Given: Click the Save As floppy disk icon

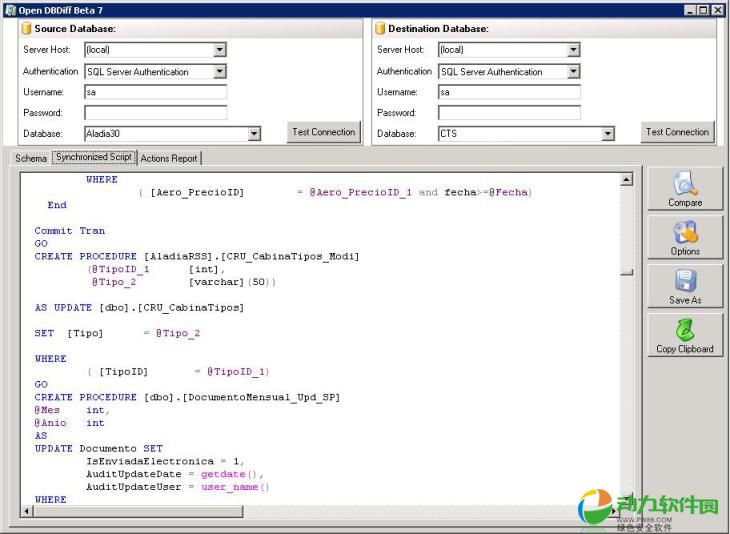Looking at the screenshot, I should (685, 281).
